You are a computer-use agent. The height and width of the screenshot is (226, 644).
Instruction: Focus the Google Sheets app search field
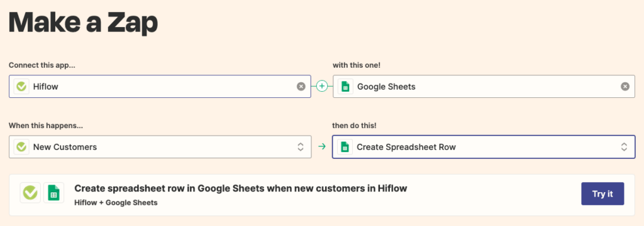point(484,87)
